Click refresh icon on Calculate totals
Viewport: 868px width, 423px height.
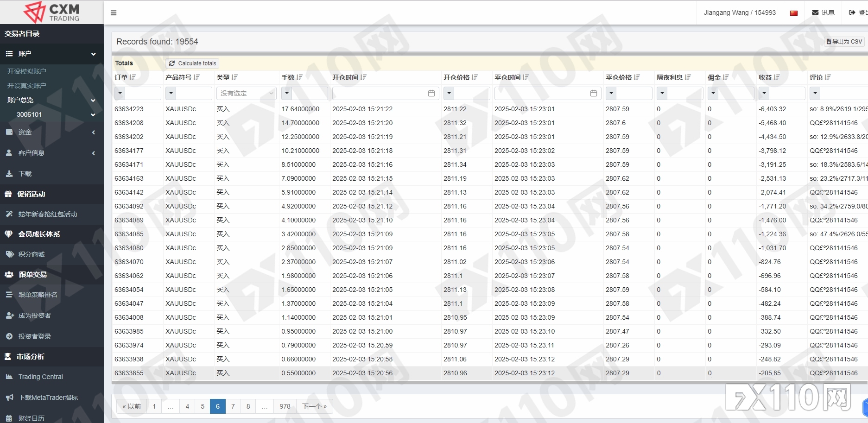point(172,63)
